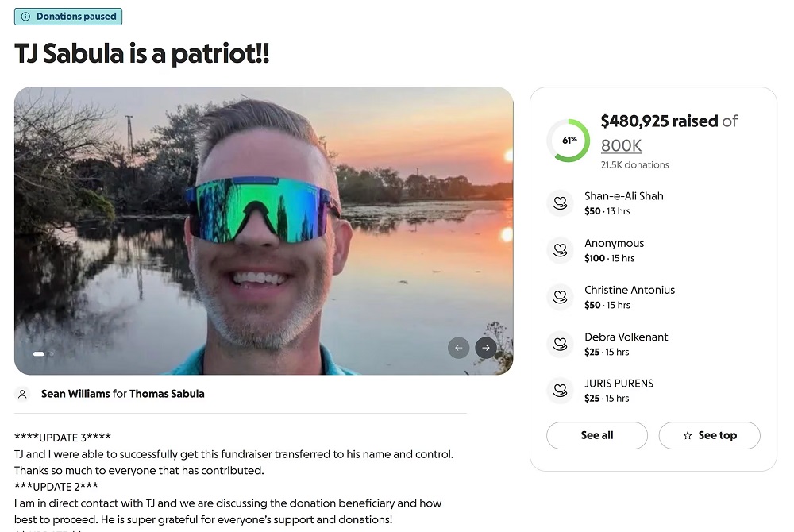Click the organizer person icon beside Sean Williams
The height and width of the screenshot is (532, 794).
pos(23,394)
